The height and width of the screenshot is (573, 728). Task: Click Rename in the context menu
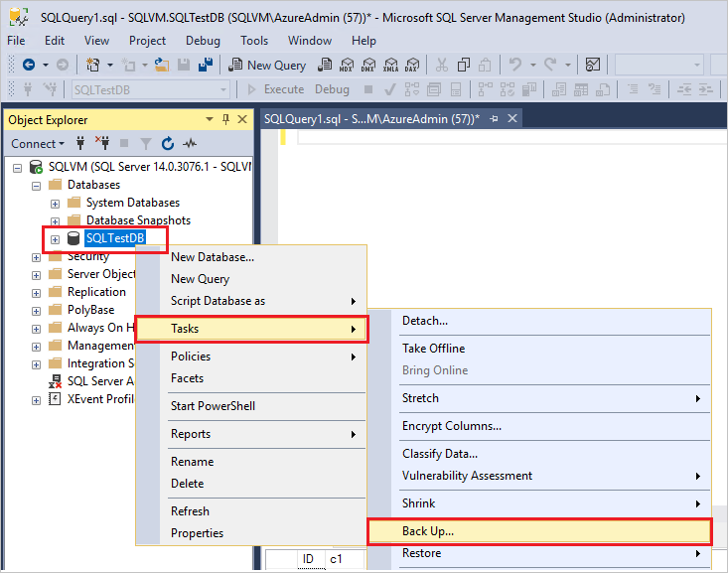point(251,462)
